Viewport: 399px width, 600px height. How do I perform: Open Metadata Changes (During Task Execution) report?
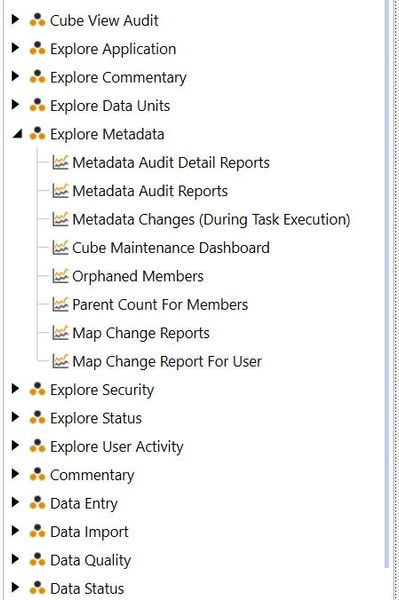(x=211, y=219)
